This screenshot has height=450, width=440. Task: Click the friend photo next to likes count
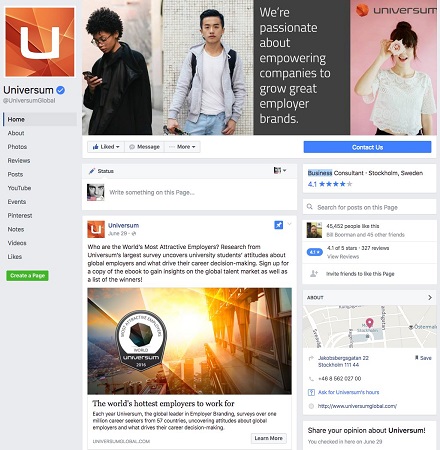tap(314, 230)
